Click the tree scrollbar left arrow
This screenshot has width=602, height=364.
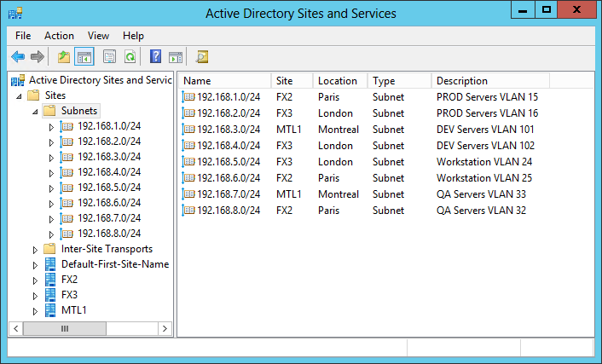15,329
